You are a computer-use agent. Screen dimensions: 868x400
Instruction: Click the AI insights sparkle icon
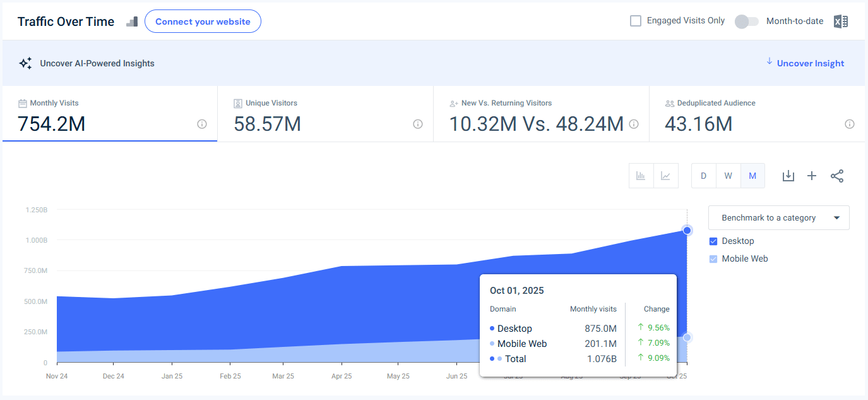click(25, 63)
